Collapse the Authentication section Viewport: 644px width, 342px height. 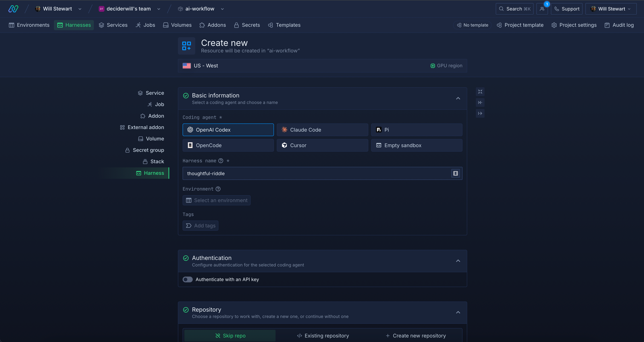pos(458,261)
